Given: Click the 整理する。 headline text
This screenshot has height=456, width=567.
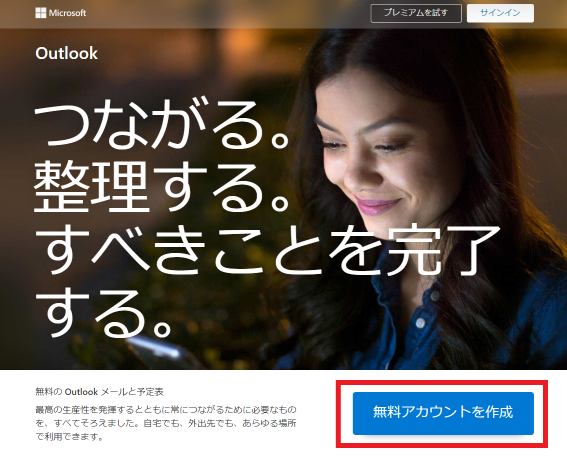Looking at the screenshot, I should 161,186.
